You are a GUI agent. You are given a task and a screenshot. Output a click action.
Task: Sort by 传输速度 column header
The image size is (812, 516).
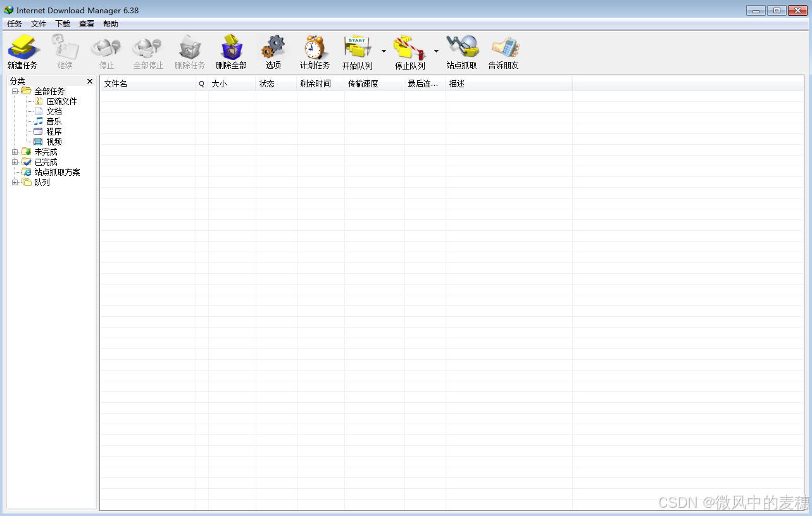point(375,83)
